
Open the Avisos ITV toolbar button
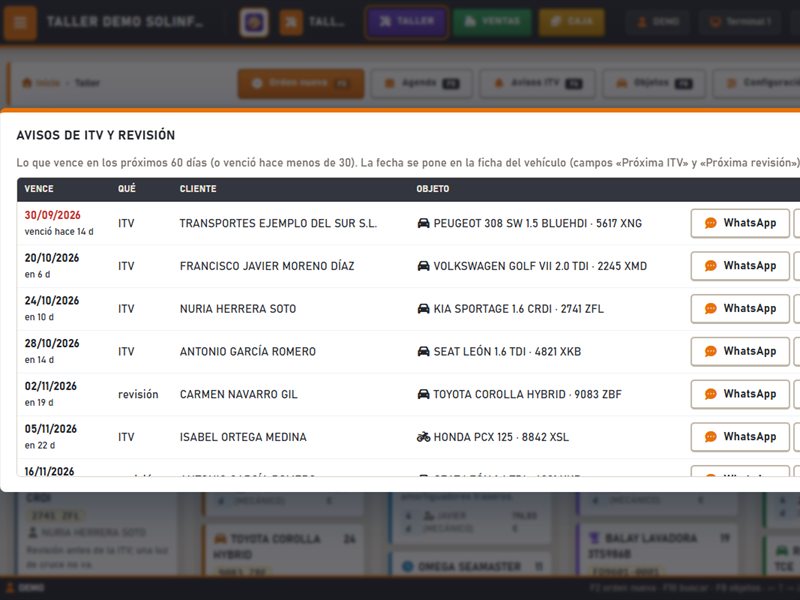[x=538, y=84]
